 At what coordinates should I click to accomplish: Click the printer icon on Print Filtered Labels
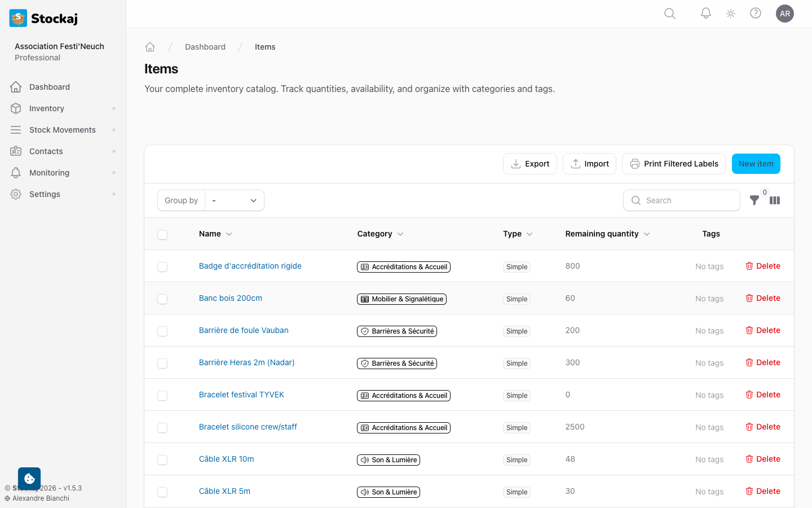click(x=635, y=164)
